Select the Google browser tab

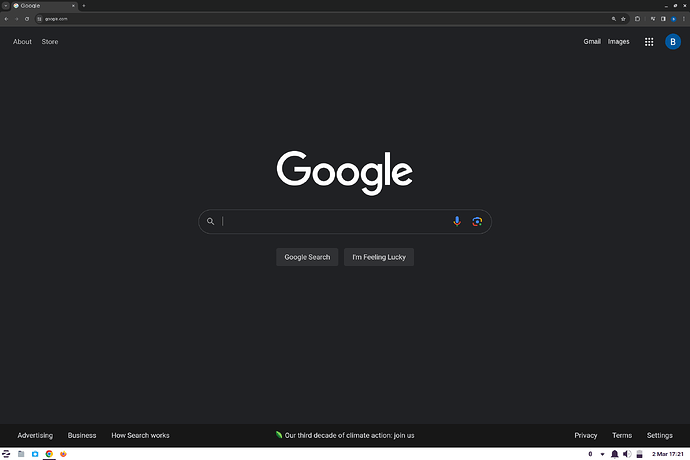44,6
